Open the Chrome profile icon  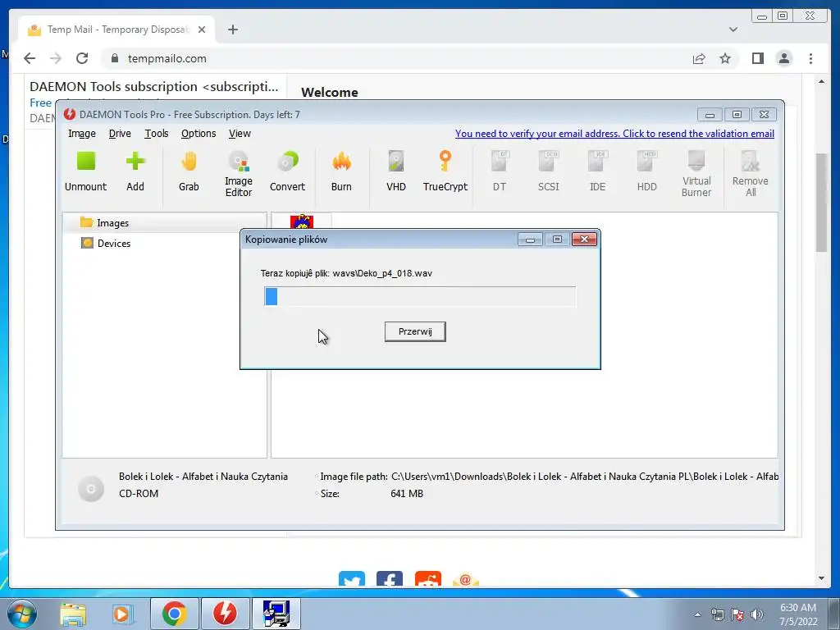coord(783,58)
